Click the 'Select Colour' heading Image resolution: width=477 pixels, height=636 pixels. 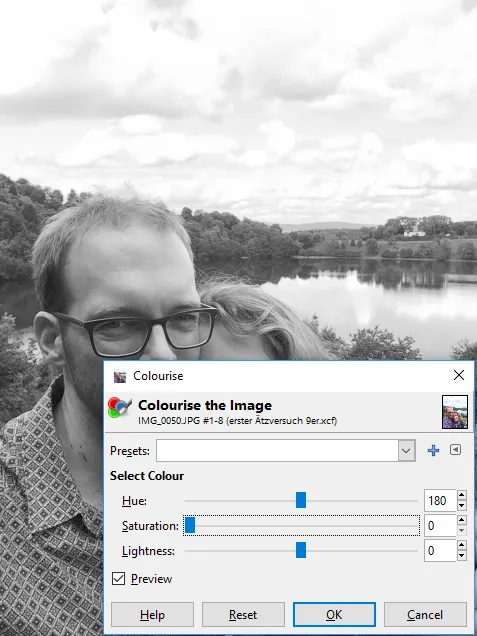tap(147, 476)
